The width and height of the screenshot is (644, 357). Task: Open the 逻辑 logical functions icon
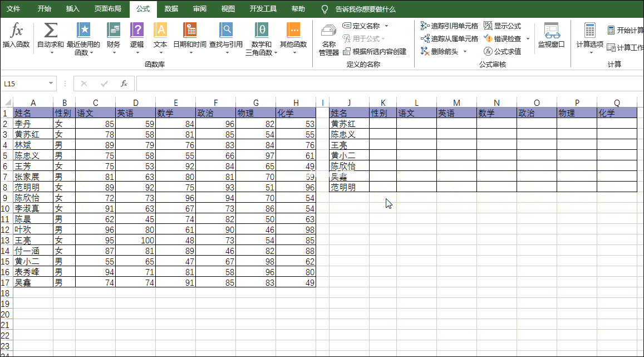[137, 31]
